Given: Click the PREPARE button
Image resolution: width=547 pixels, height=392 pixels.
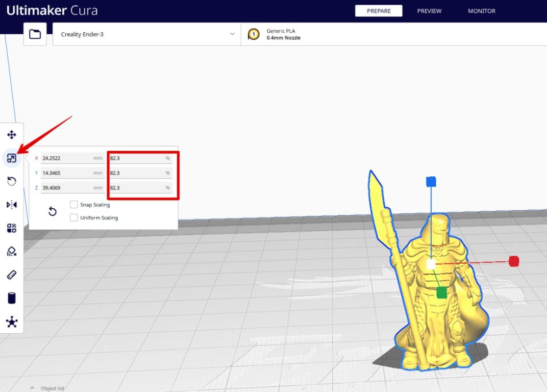Looking at the screenshot, I should pyautogui.click(x=378, y=10).
